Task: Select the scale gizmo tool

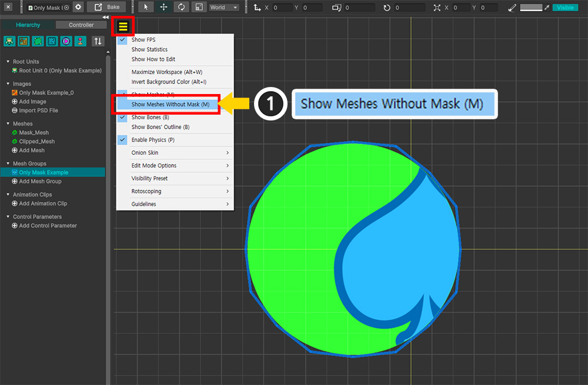Action: tap(199, 7)
